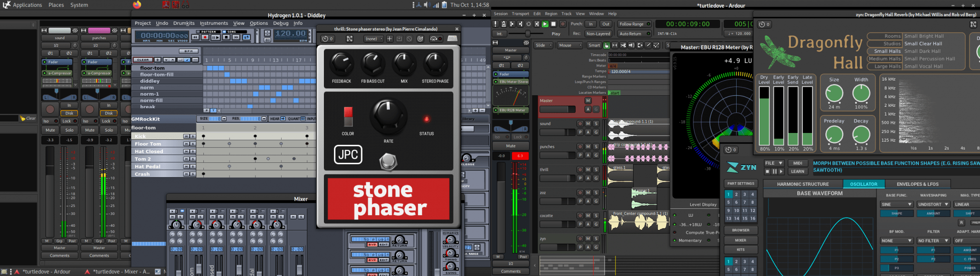Open the SINE base function dropdown
The width and height of the screenshot is (980, 276).
tap(897, 204)
